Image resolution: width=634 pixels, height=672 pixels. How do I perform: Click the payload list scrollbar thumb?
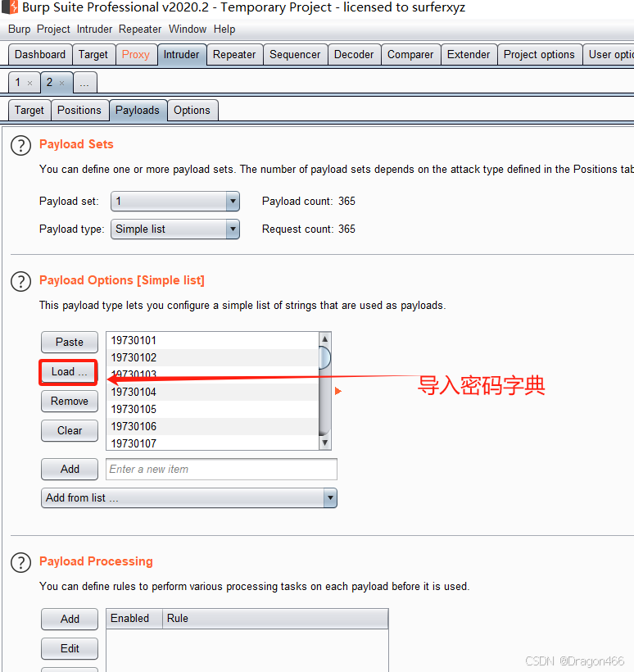[325, 357]
